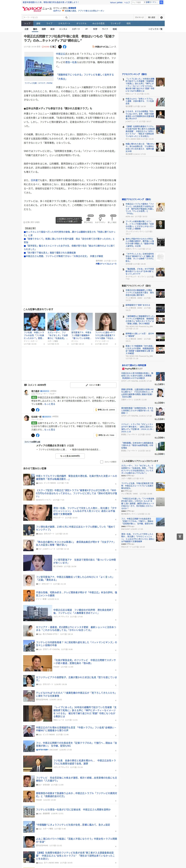Open related article about セックスレス

pyautogui.click(x=69, y=233)
